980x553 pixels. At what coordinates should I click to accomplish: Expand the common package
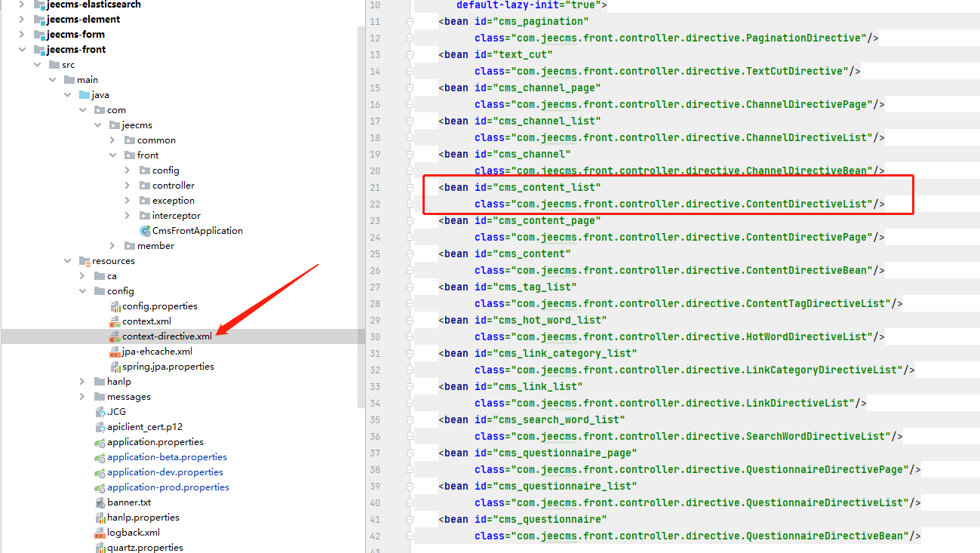point(112,140)
